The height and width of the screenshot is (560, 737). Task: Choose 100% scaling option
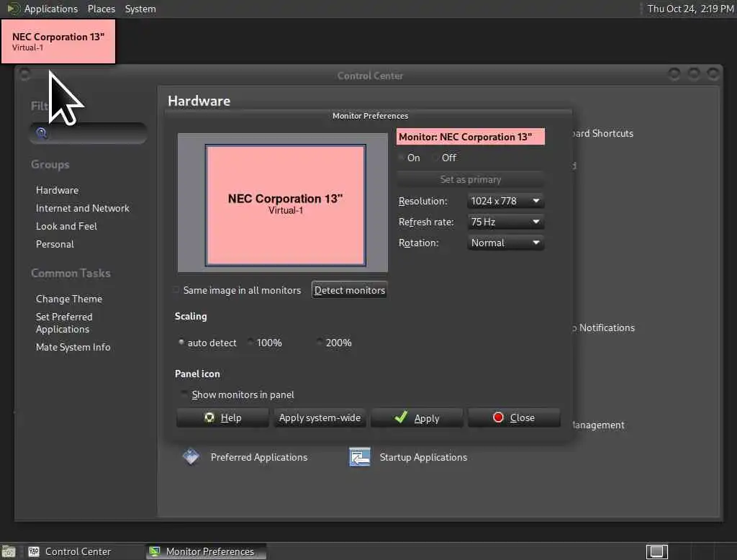click(250, 343)
